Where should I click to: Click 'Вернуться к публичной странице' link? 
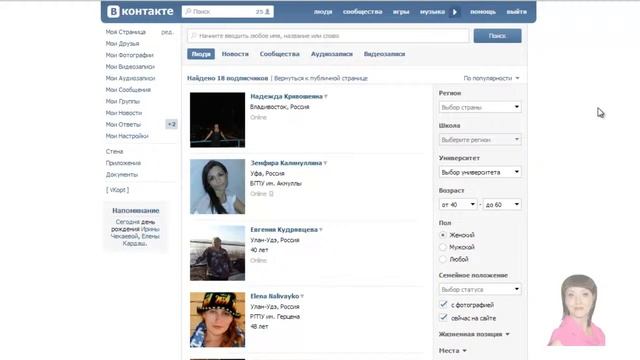pyautogui.click(x=321, y=78)
